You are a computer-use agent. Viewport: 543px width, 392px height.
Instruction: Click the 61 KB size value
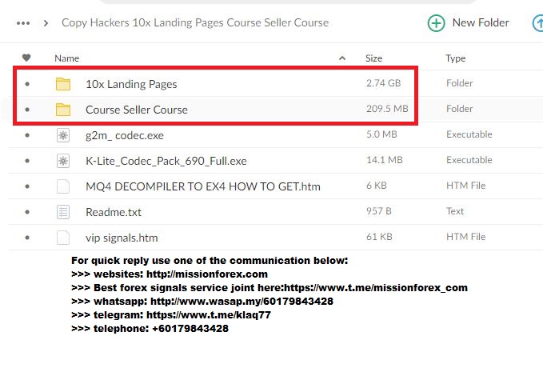coord(379,237)
